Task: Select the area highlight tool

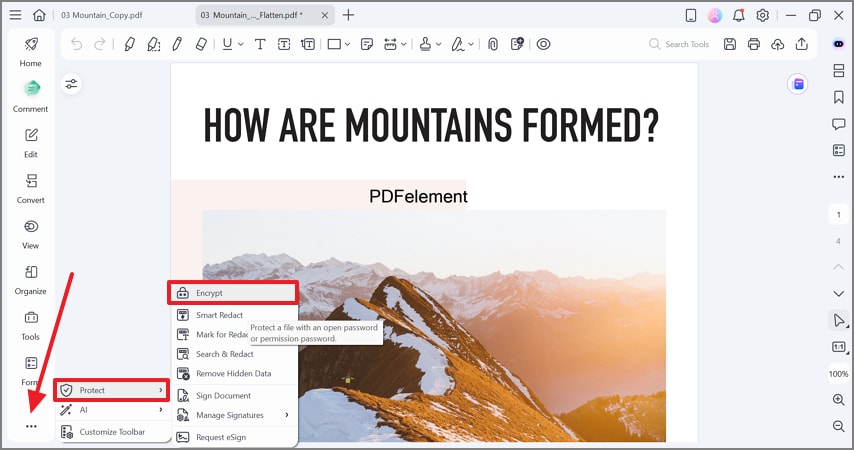Action: click(x=154, y=44)
